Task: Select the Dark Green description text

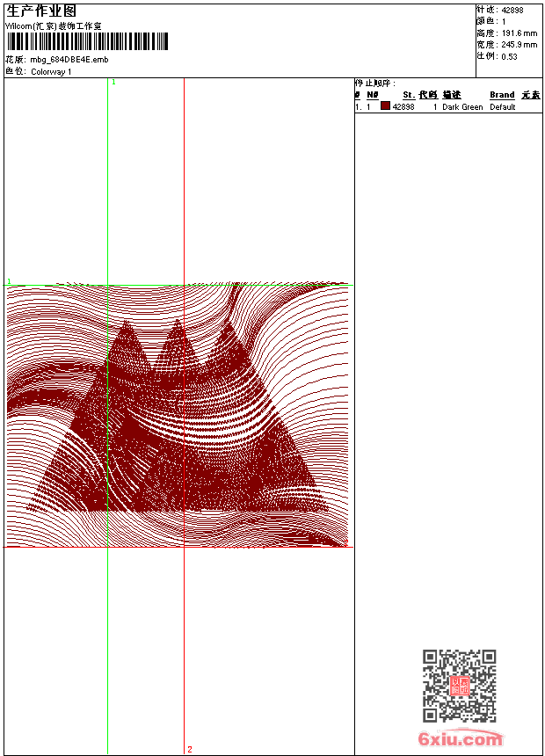Action: tap(462, 107)
